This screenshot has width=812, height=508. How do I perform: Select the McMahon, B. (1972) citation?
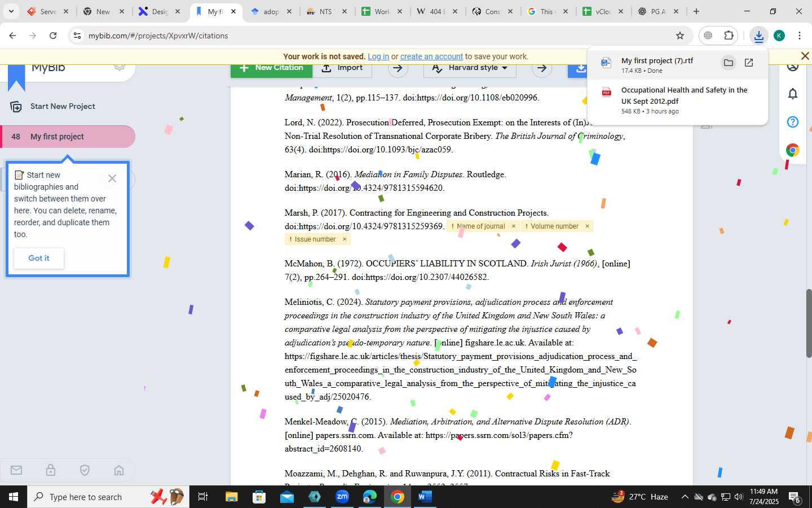(x=458, y=270)
